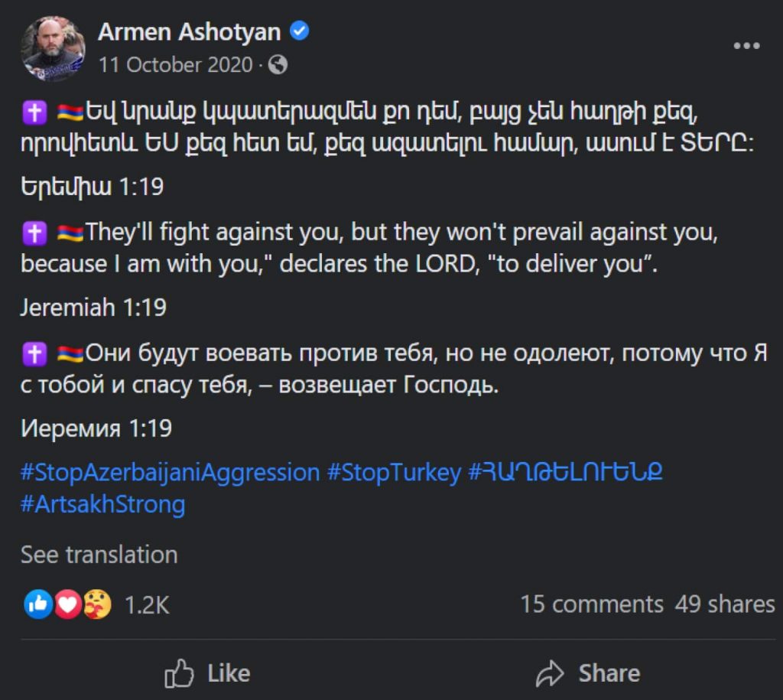
Task: Click the Care hug reaction icon
Action: (97, 605)
